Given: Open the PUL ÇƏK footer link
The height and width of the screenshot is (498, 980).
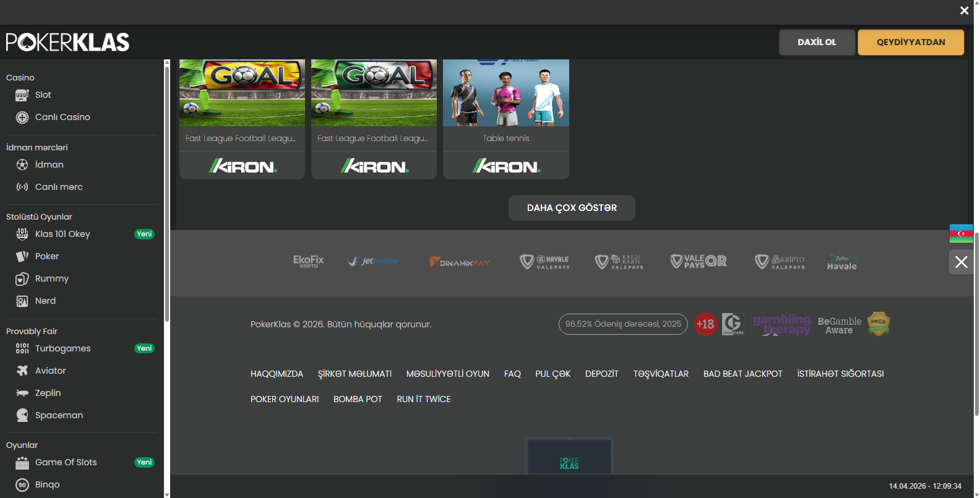Looking at the screenshot, I should tap(553, 374).
